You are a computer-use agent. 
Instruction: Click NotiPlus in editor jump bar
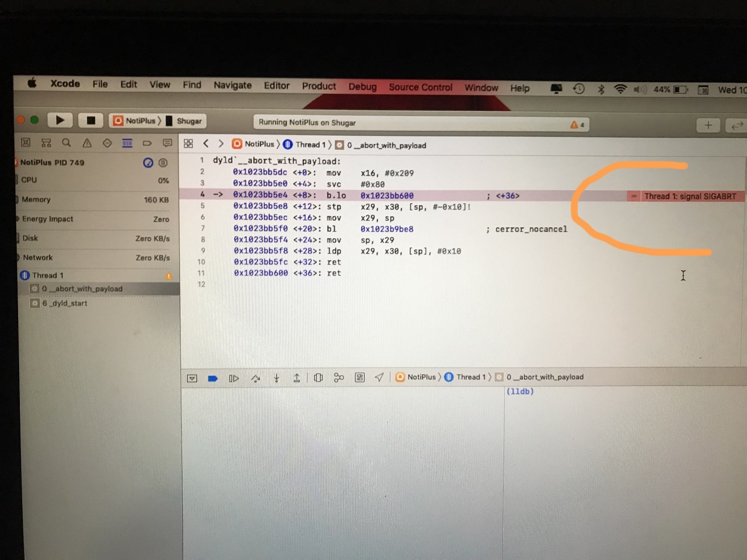[253, 144]
